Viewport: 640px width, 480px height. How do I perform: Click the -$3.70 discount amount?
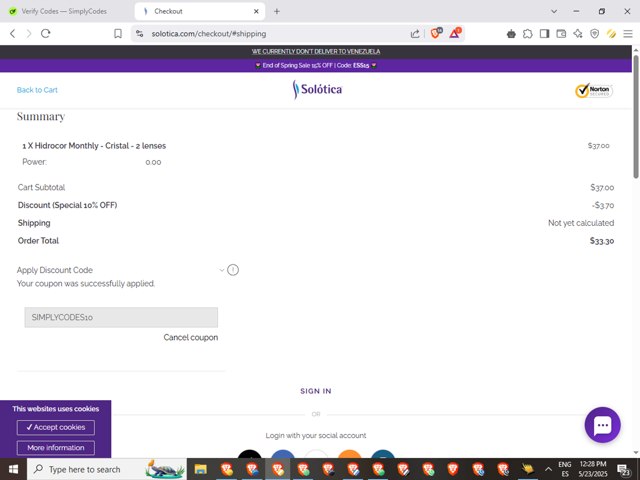coord(603,205)
